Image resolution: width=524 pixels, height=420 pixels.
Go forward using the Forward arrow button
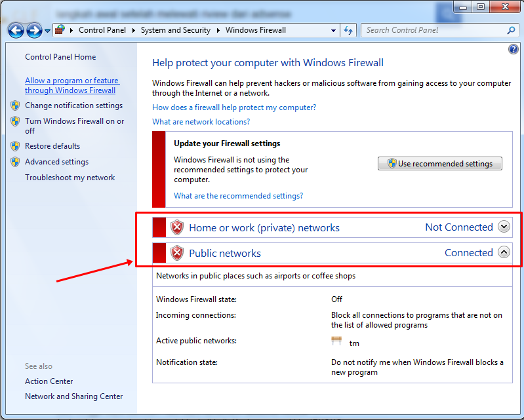[x=34, y=31]
